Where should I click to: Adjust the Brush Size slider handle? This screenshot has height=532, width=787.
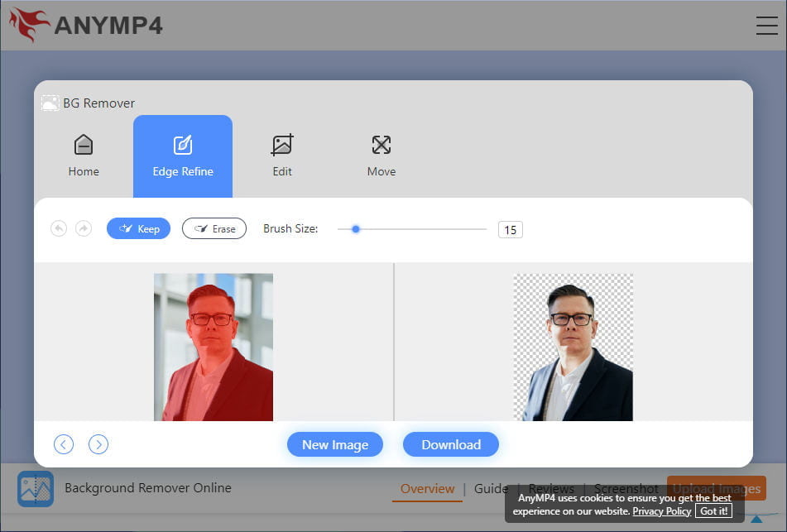tap(356, 229)
